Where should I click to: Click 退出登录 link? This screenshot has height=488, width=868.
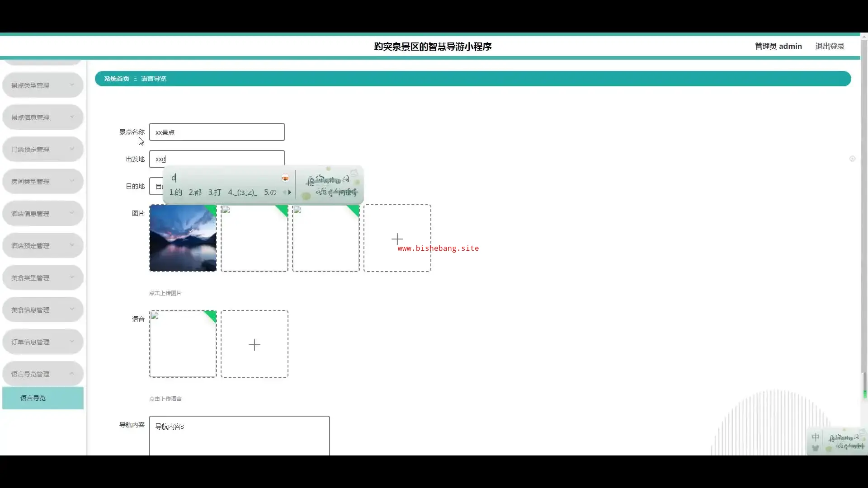click(830, 46)
